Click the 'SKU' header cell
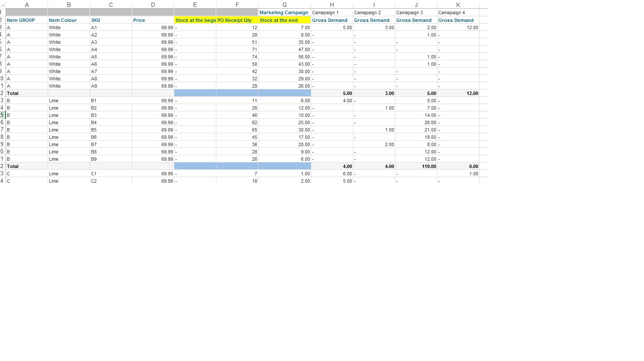 [x=111, y=20]
